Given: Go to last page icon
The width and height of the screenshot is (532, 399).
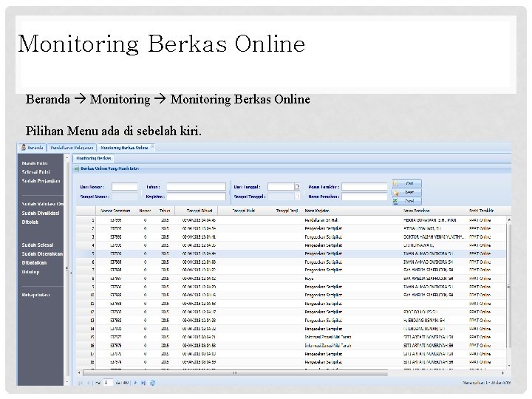Looking at the screenshot, I should (143, 383).
